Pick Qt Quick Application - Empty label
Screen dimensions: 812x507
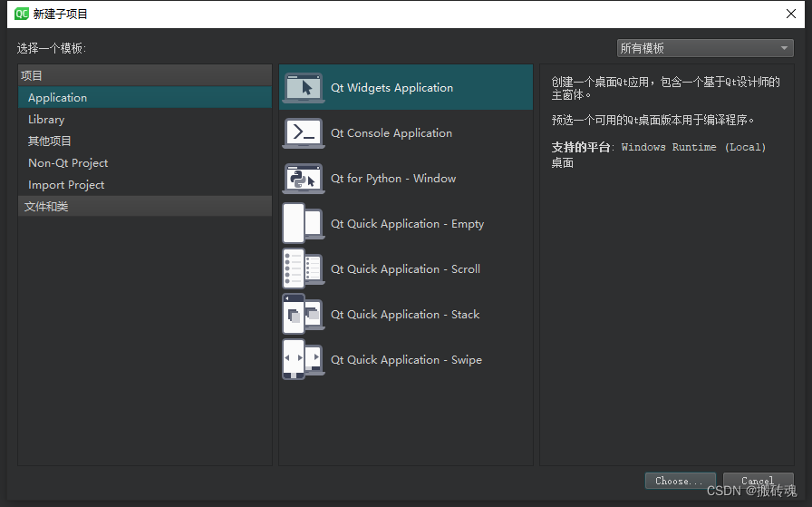coord(408,224)
